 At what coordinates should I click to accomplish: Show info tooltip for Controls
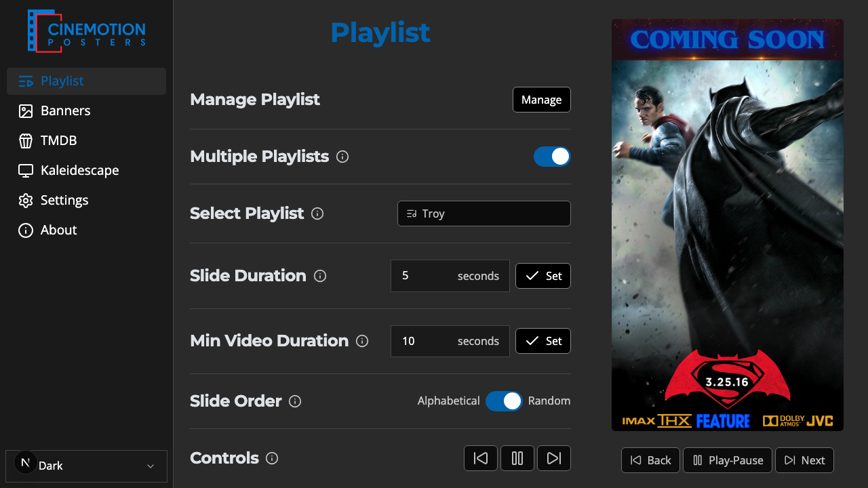[x=272, y=459]
